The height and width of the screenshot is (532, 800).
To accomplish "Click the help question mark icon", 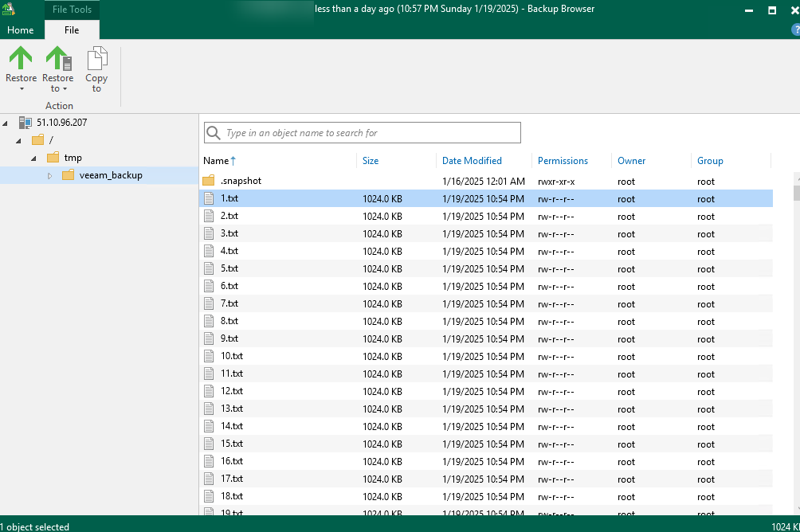I will coord(794,29).
